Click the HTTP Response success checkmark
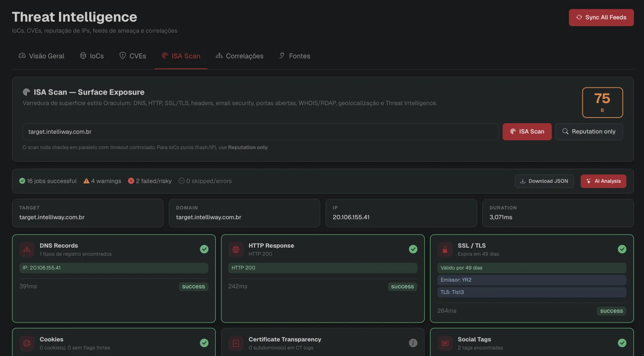644x356 pixels. tap(413, 249)
